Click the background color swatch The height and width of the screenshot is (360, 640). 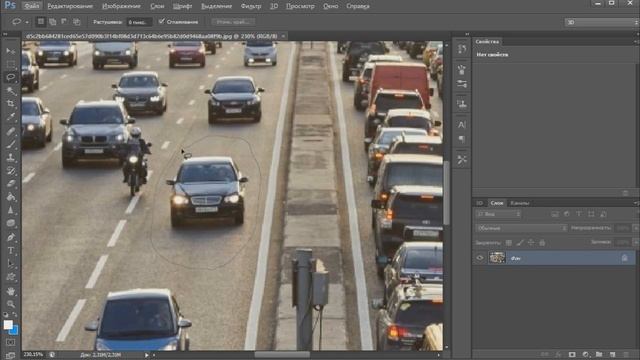[14, 330]
